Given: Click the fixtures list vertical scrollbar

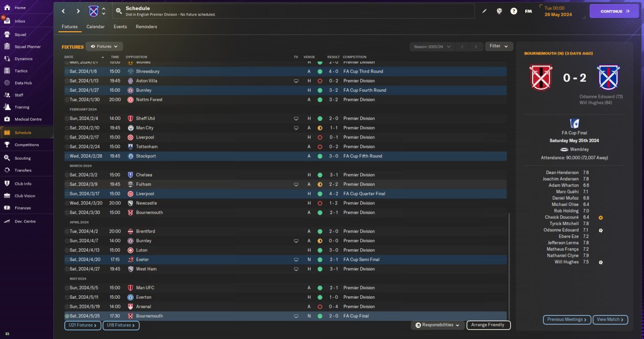Looking at the screenshot, I should 509,266.
